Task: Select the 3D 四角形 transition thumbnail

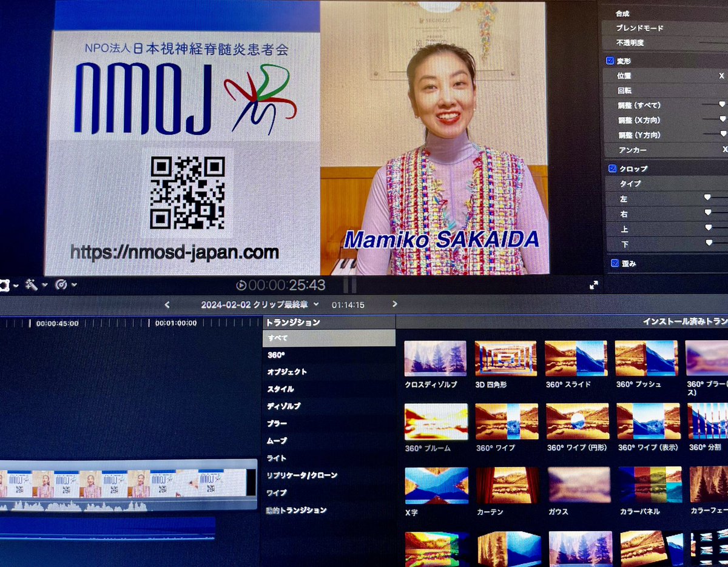Action: click(x=506, y=358)
